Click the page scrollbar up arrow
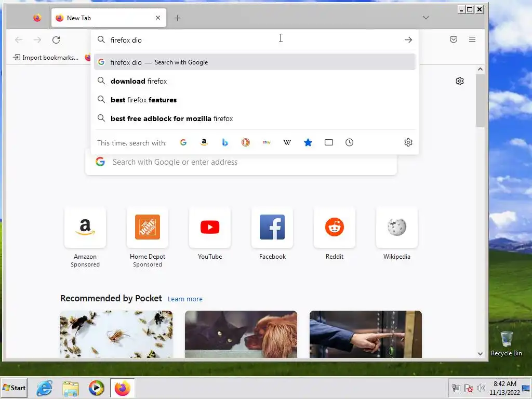Screen dimensions: 532x399 [480, 69]
